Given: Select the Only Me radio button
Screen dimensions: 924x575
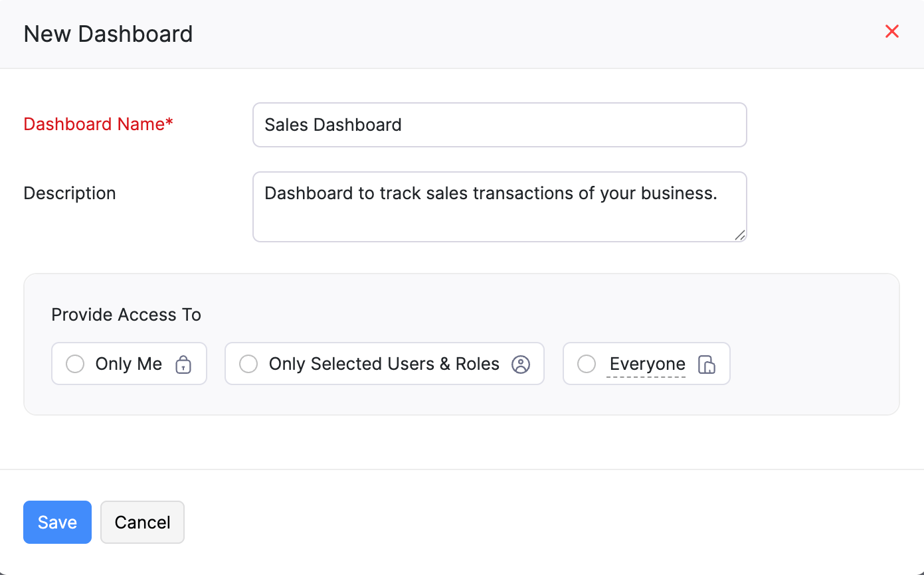Looking at the screenshot, I should (x=74, y=363).
